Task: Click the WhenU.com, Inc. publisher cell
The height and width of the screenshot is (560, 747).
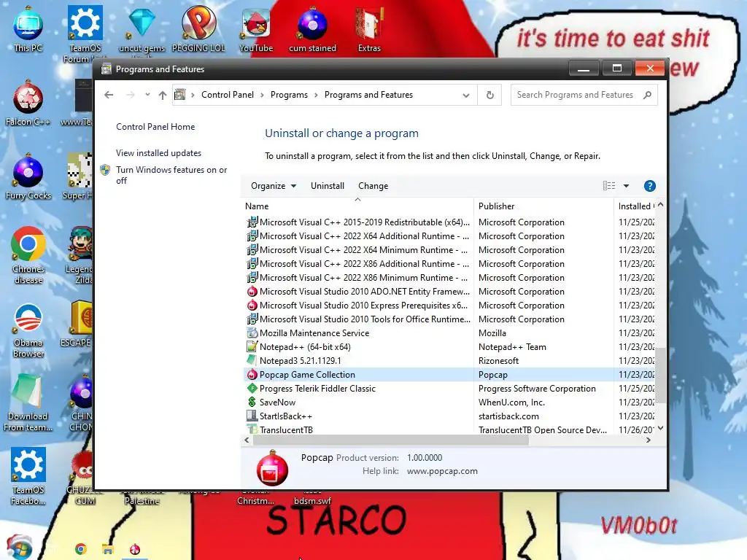Action: (511, 402)
